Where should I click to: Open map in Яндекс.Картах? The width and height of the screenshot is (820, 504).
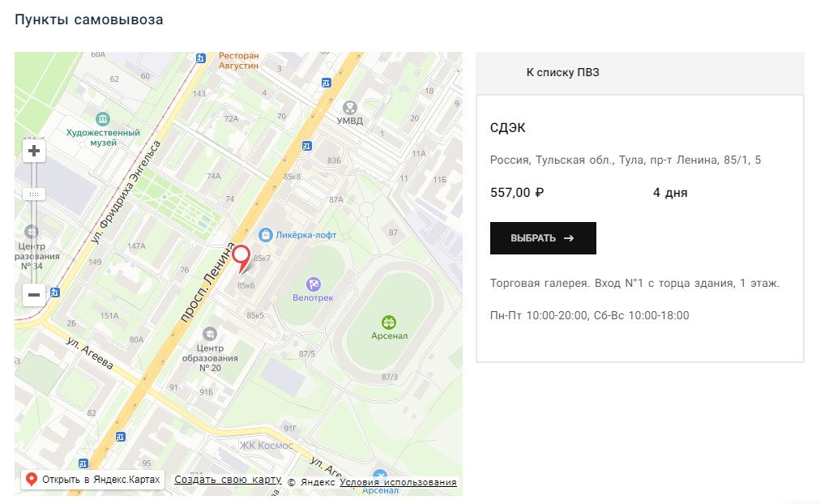[92, 480]
